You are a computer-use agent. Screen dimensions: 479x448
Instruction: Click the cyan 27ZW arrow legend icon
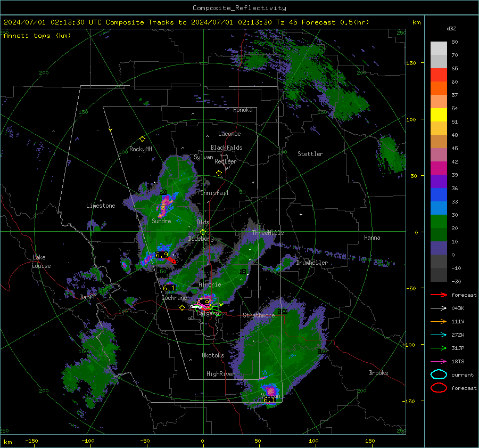coord(439,335)
